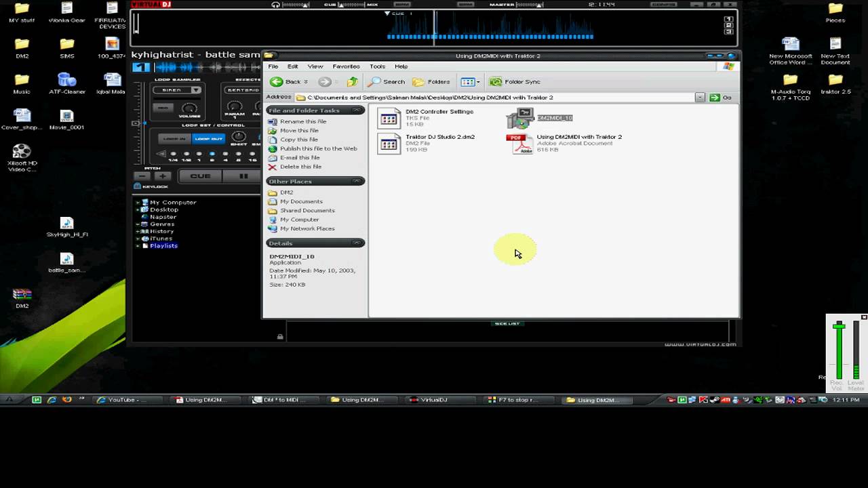Image resolution: width=868 pixels, height=488 pixels.
Task: Collapse the File and Folder Tasks panel
Action: click(x=357, y=110)
